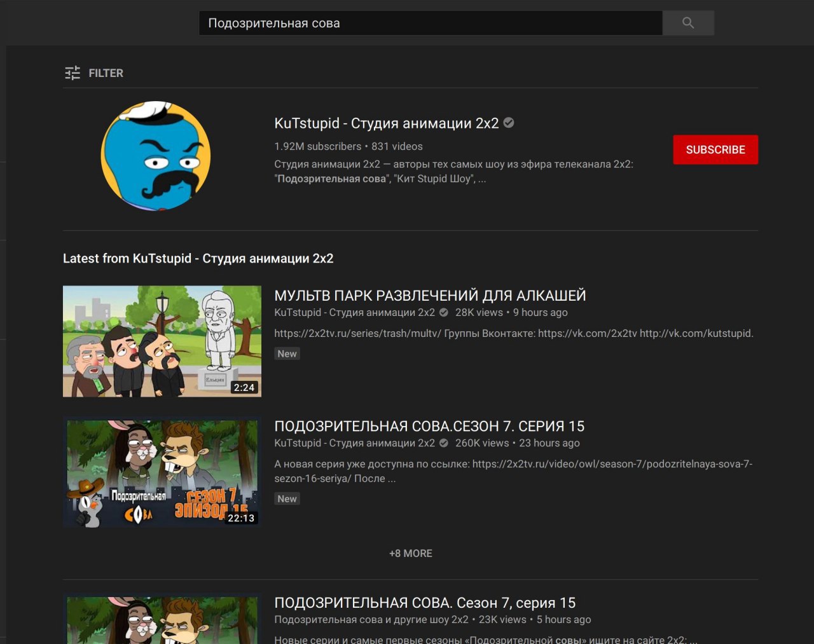Click 260K views • 23 hours ago text
This screenshot has height=644, width=814.
click(518, 443)
